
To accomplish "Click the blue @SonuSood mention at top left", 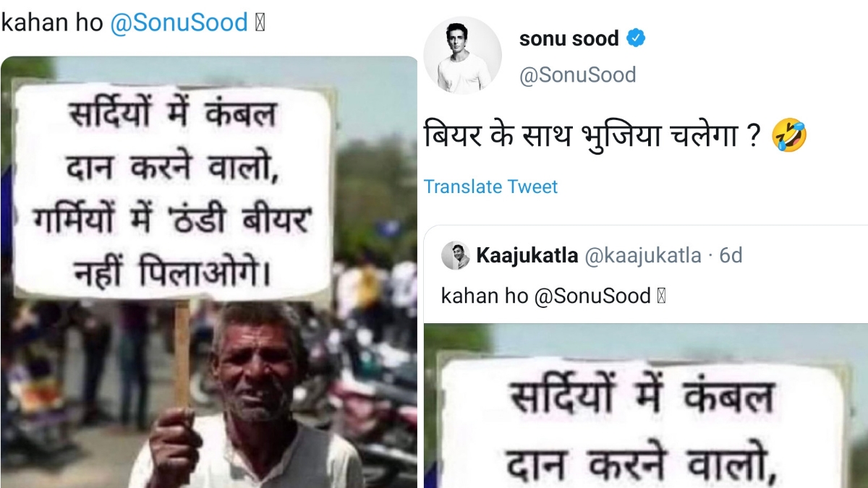I will click(x=179, y=23).
